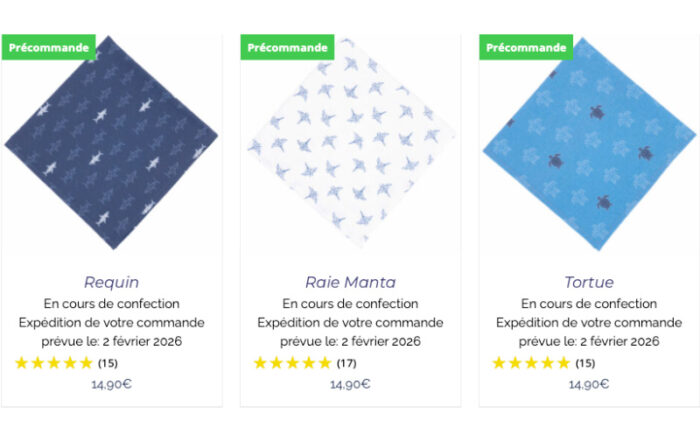Click the 14,90€ price under Requin
The image size is (700, 441).
coord(111,384)
